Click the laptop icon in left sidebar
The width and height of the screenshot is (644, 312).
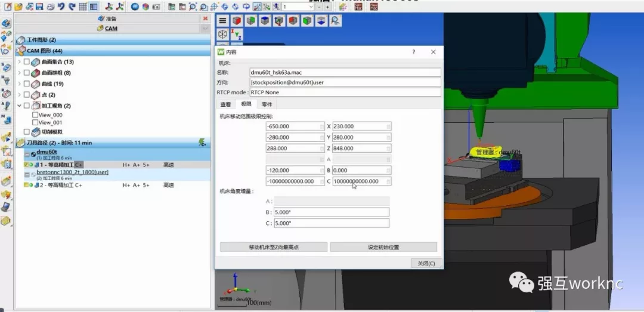6,208
